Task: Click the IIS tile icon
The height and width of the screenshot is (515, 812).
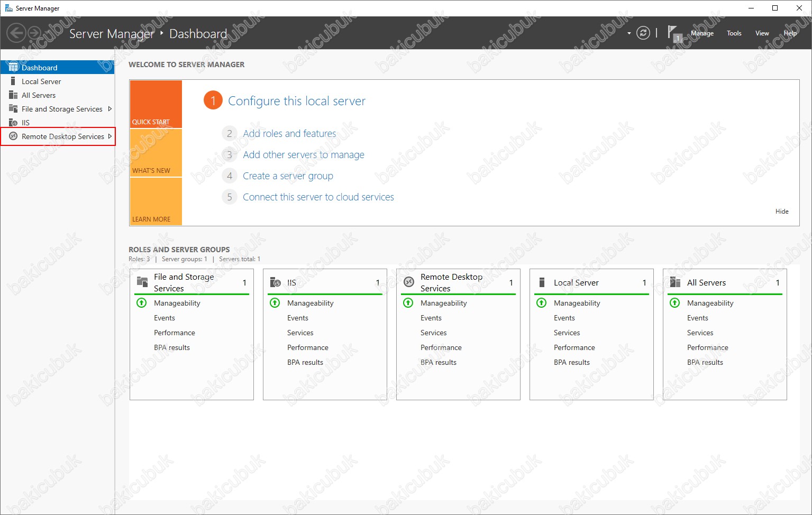Action: tap(276, 282)
